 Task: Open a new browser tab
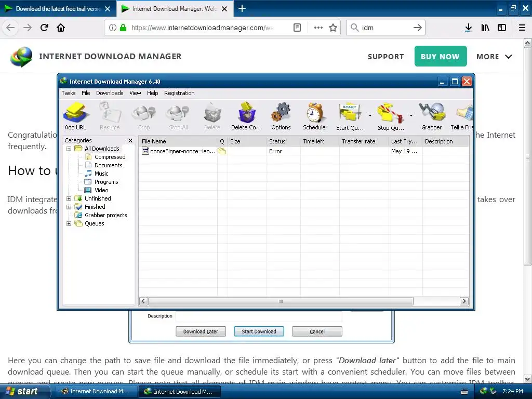coord(242,8)
